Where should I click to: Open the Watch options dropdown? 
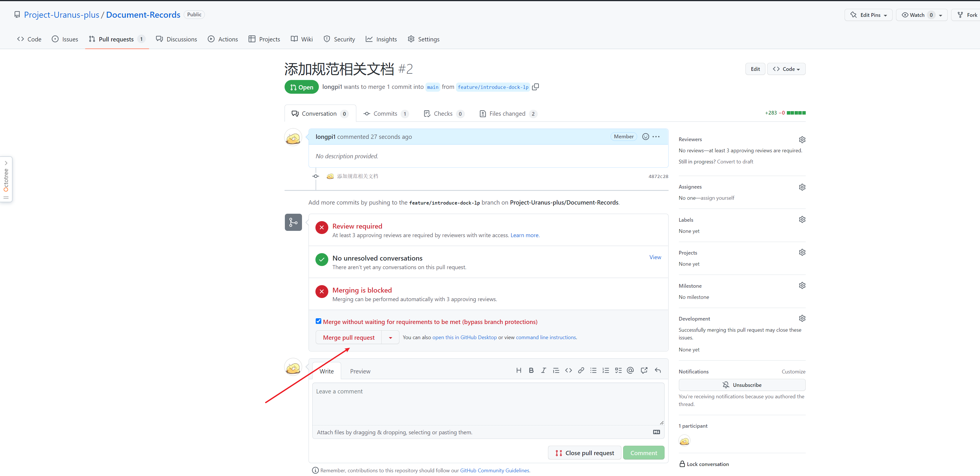941,15
